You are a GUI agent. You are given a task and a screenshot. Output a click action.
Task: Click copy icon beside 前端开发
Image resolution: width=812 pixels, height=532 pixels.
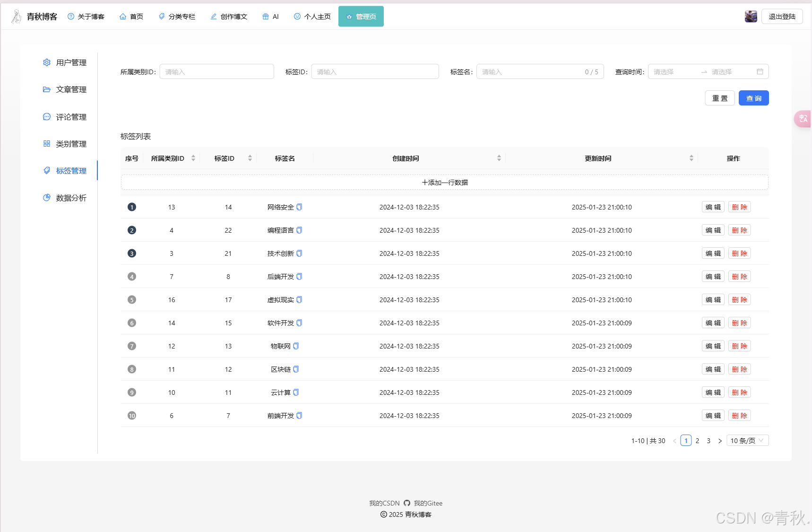pyautogui.click(x=299, y=416)
